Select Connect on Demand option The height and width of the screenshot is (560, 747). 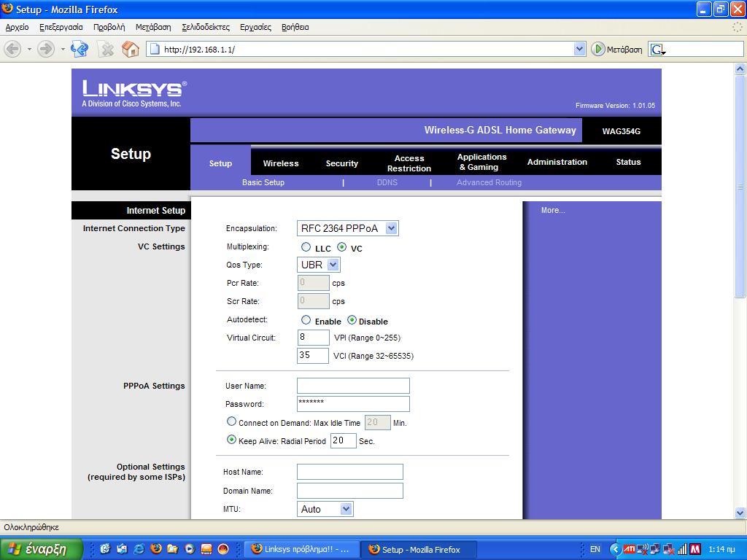click(231, 421)
